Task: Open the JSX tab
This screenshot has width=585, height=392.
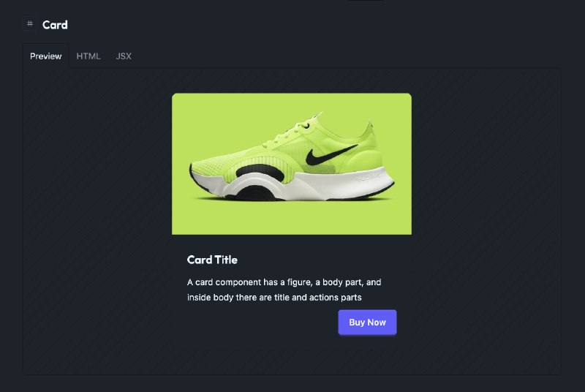Action: (124, 56)
